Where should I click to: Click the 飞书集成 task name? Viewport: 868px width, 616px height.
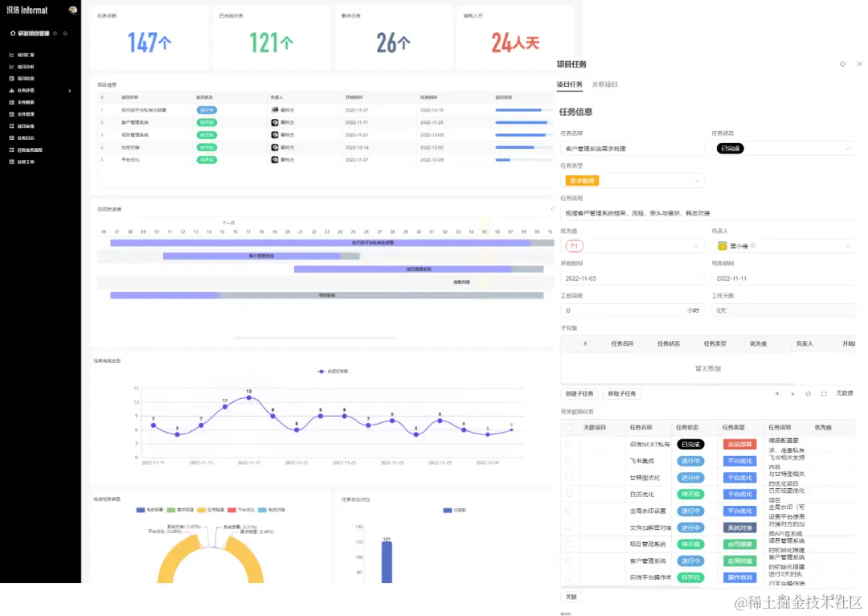coord(642,461)
